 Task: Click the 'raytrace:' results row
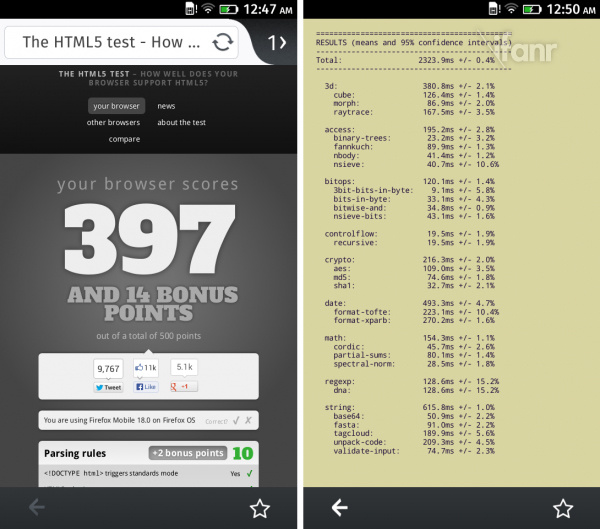(x=414, y=112)
